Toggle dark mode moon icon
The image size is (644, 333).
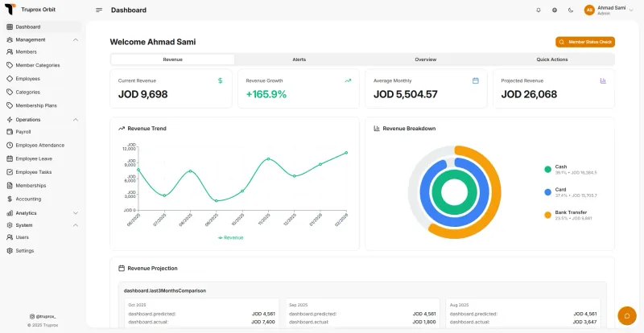pos(571,10)
